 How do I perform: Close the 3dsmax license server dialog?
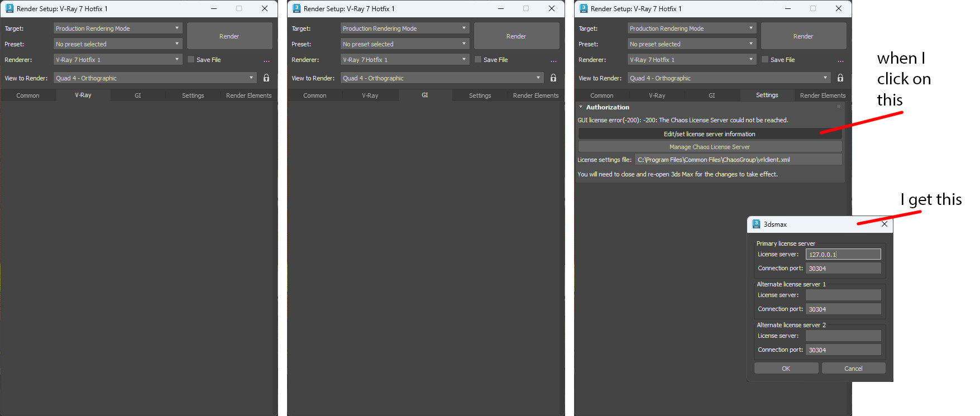(885, 224)
